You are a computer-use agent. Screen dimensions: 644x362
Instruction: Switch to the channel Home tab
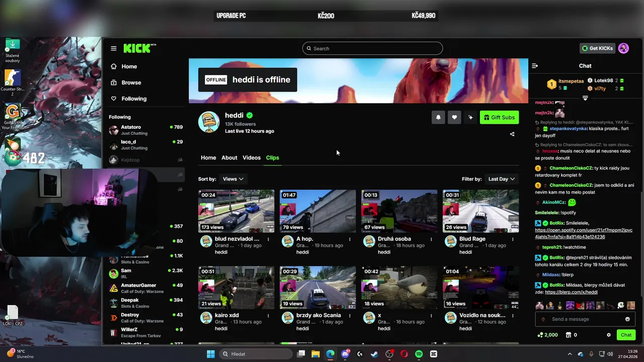(x=208, y=158)
